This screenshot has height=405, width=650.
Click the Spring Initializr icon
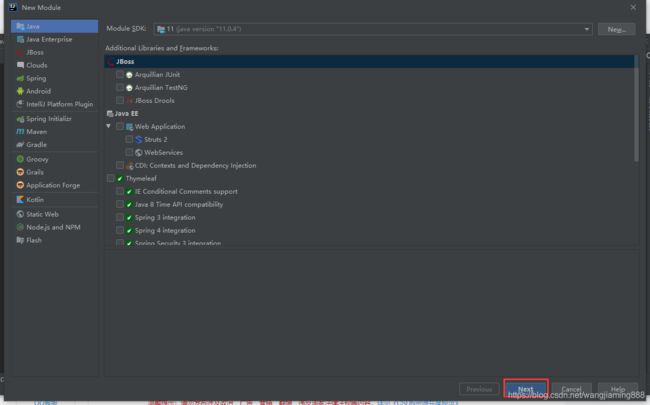pyautogui.click(x=20, y=119)
